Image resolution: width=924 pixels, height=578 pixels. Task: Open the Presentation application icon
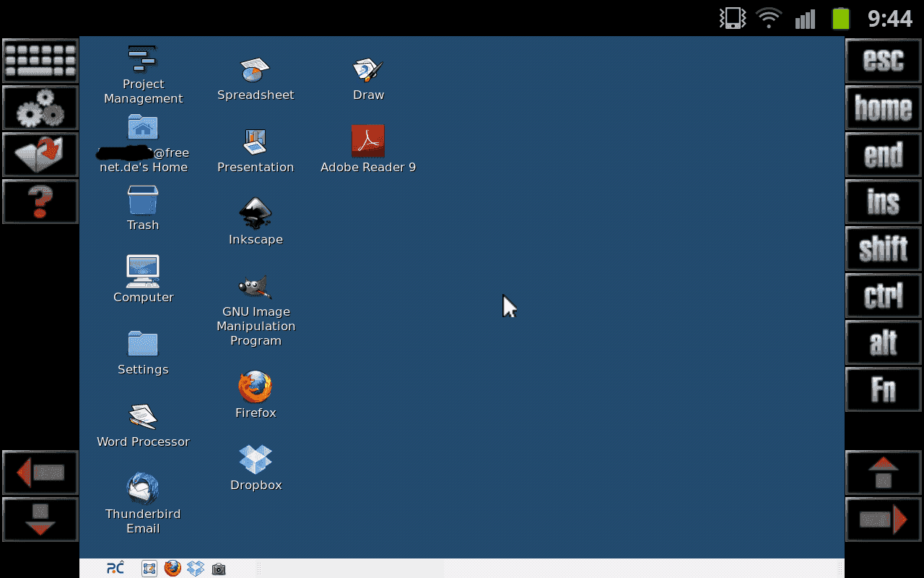(x=255, y=142)
